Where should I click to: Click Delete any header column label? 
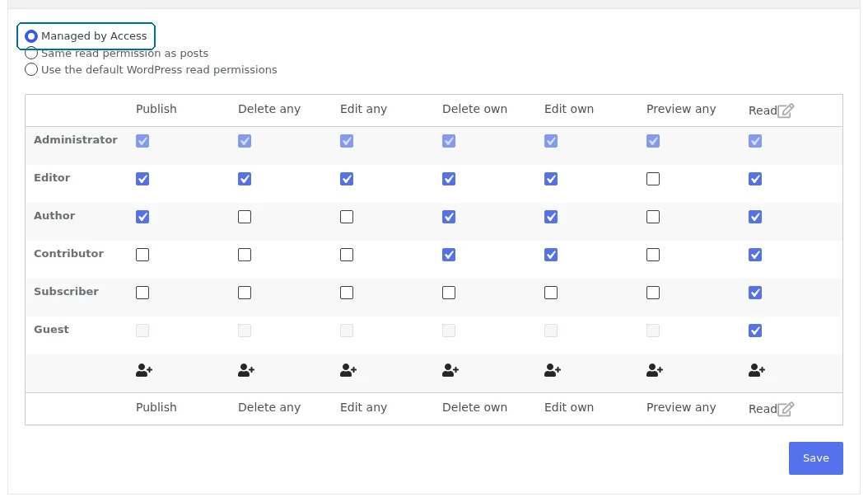pos(269,109)
